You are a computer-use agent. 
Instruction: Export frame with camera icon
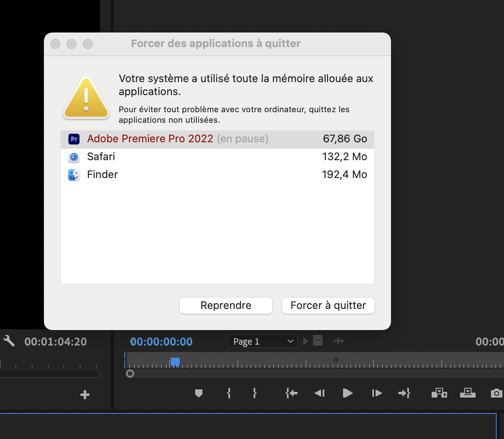click(497, 393)
